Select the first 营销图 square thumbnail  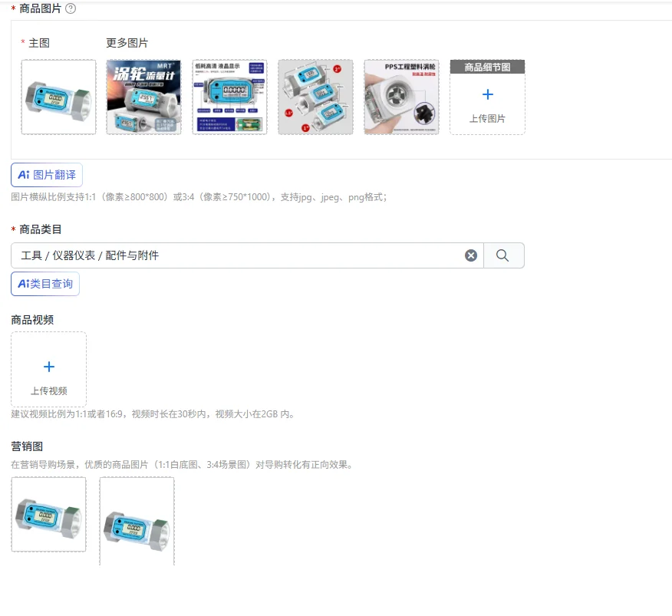(x=49, y=515)
